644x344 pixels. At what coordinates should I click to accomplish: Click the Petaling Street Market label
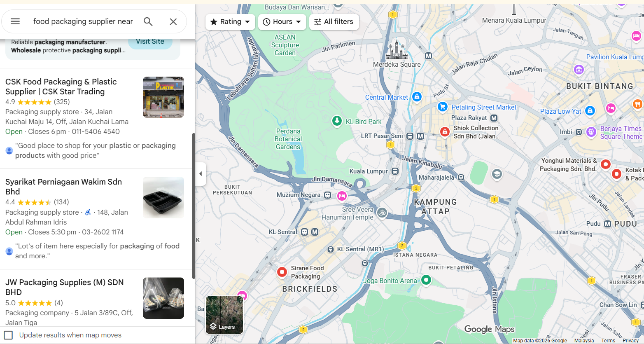(x=484, y=107)
